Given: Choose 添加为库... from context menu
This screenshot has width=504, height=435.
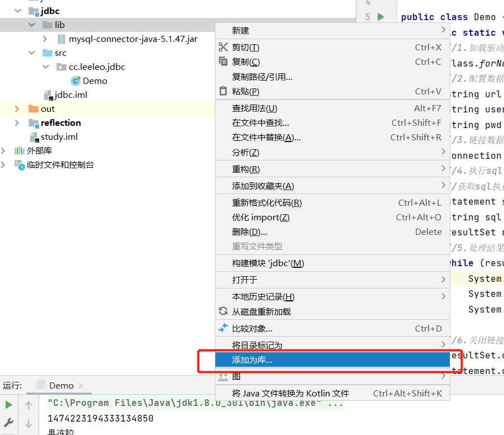Looking at the screenshot, I should (252, 360).
